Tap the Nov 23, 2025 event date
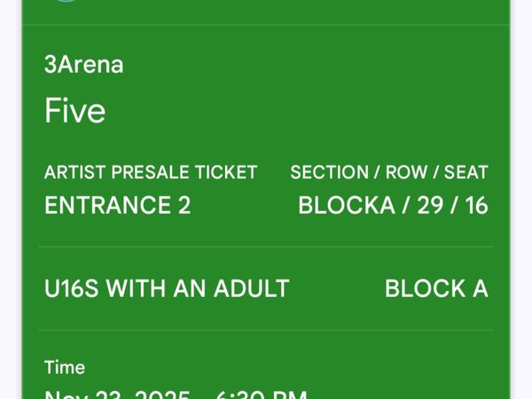The image size is (532, 399). (117, 395)
